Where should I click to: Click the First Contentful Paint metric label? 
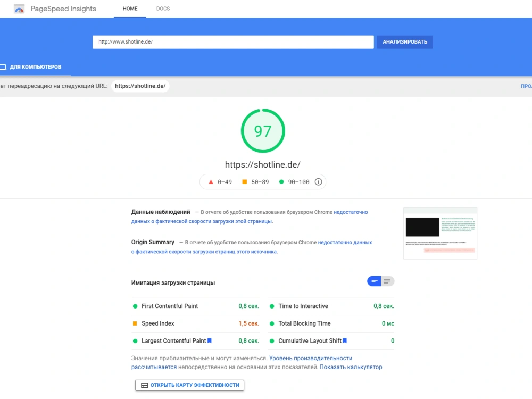(x=170, y=306)
